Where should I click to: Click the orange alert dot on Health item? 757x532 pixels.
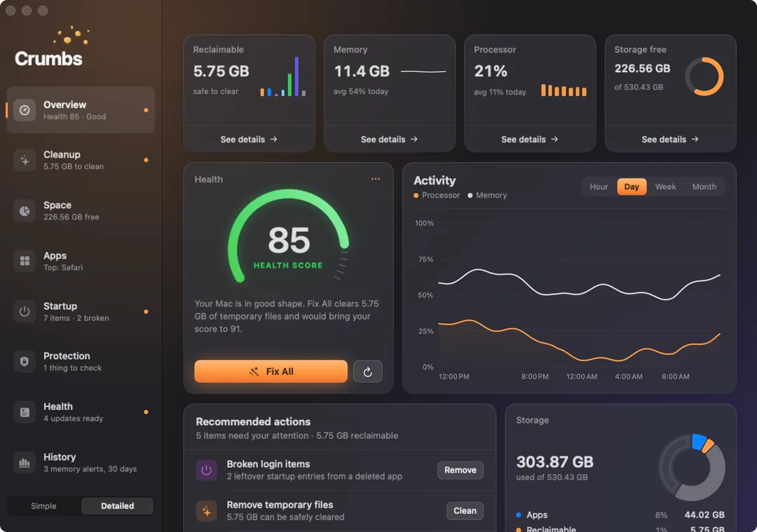[146, 412]
